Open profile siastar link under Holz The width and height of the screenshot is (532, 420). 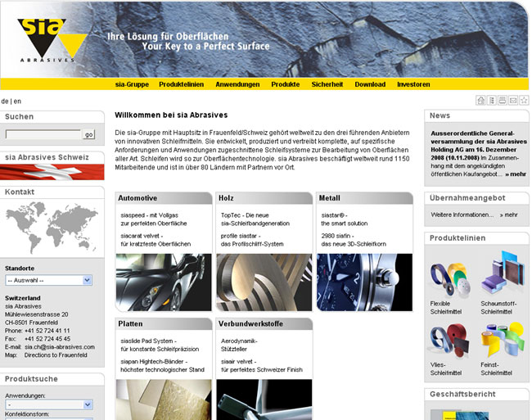click(252, 240)
